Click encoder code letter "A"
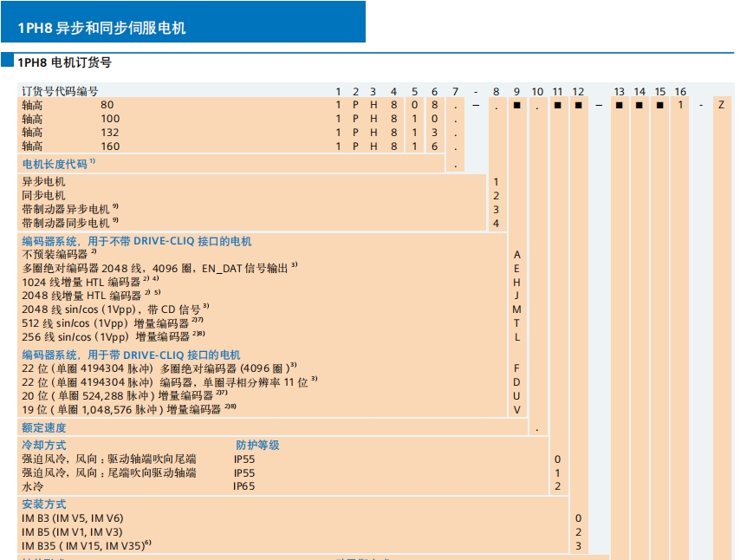This screenshot has width=740, height=560. coord(517,255)
